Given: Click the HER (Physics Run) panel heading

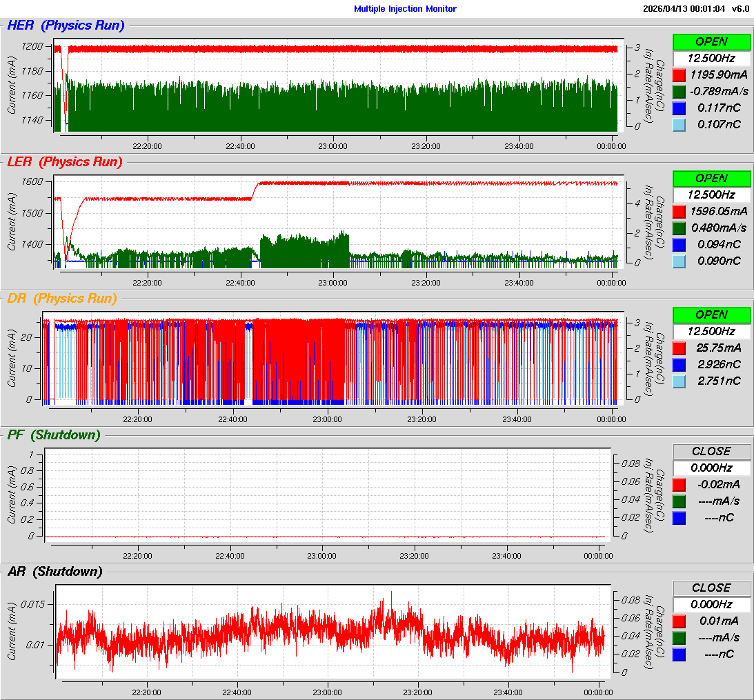Looking at the screenshot, I should [66, 26].
